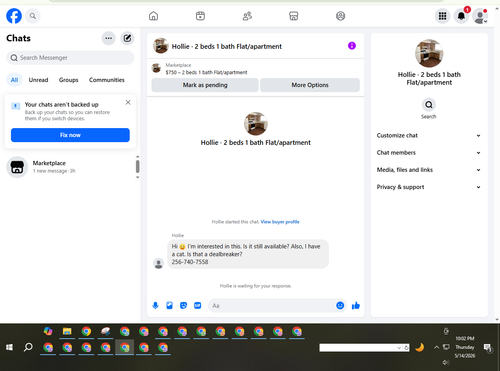The height and width of the screenshot is (371, 500).
Task: Click the Fix now button
Action: click(x=70, y=135)
